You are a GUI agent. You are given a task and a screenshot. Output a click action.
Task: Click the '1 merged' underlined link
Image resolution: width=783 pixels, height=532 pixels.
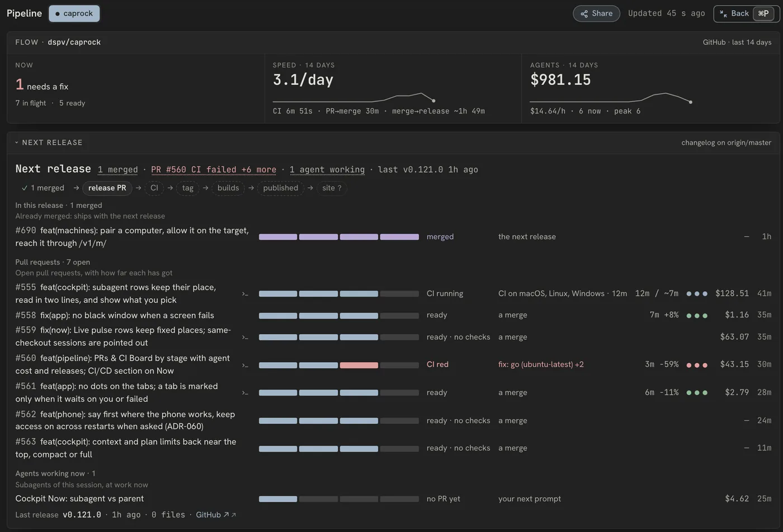click(117, 170)
